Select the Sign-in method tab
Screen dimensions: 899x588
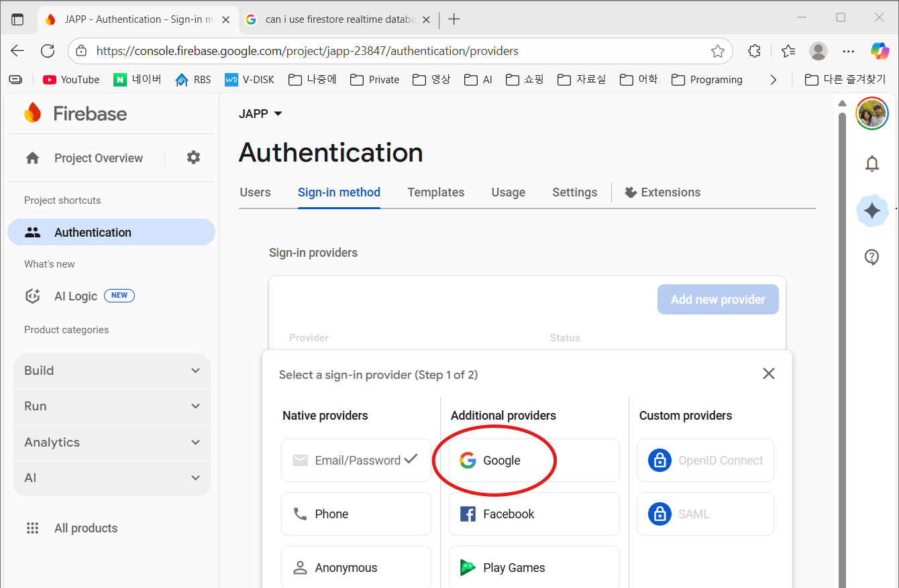(339, 192)
